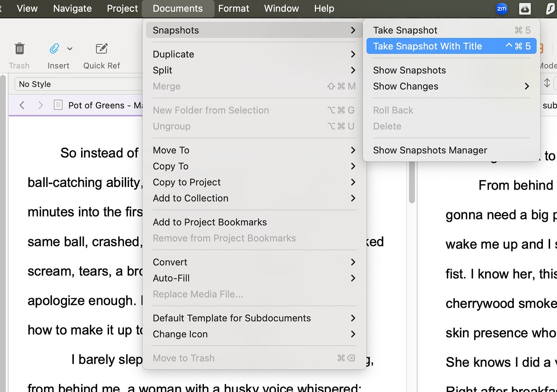Click the forward navigation arrow in the editor header

(x=41, y=105)
